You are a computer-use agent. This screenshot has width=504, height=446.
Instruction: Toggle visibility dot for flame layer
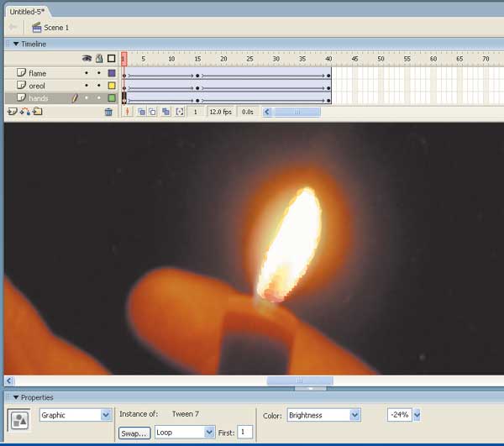[87, 73]
